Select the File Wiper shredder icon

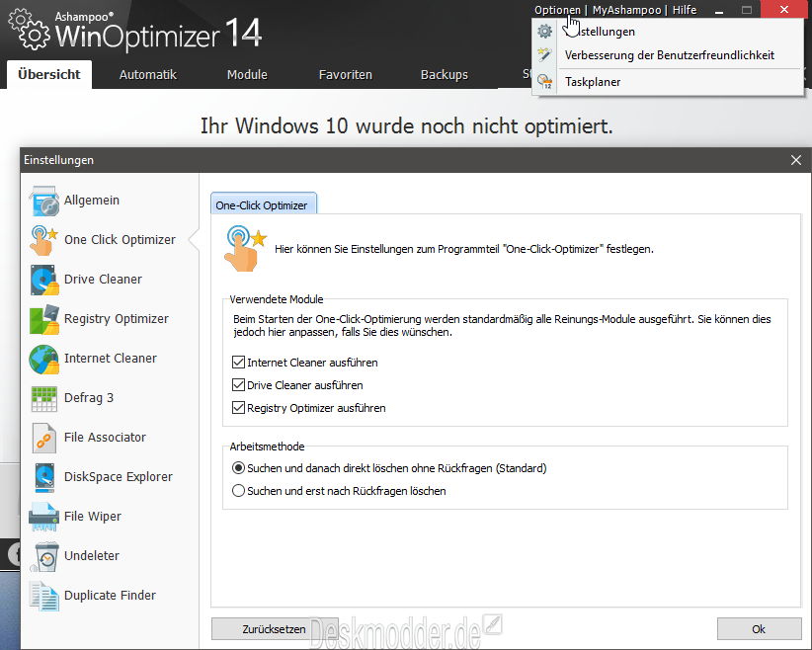click(x=44, y=517)
